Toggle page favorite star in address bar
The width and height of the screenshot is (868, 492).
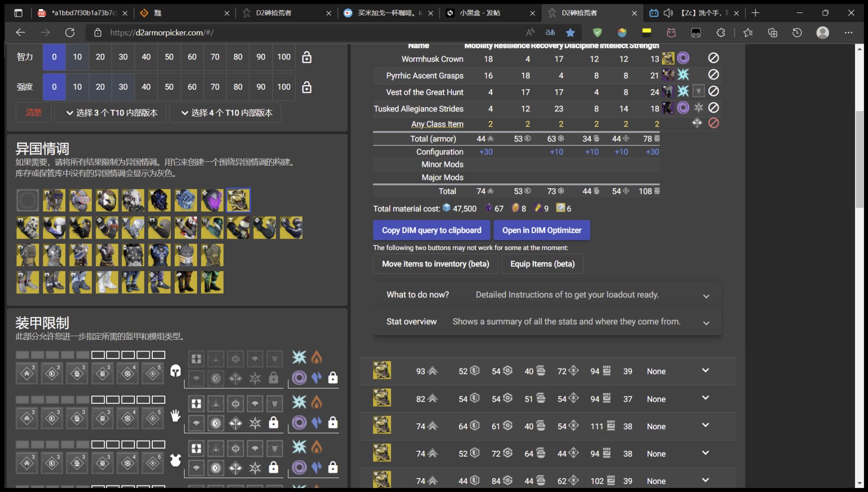[x=570, y=32]
